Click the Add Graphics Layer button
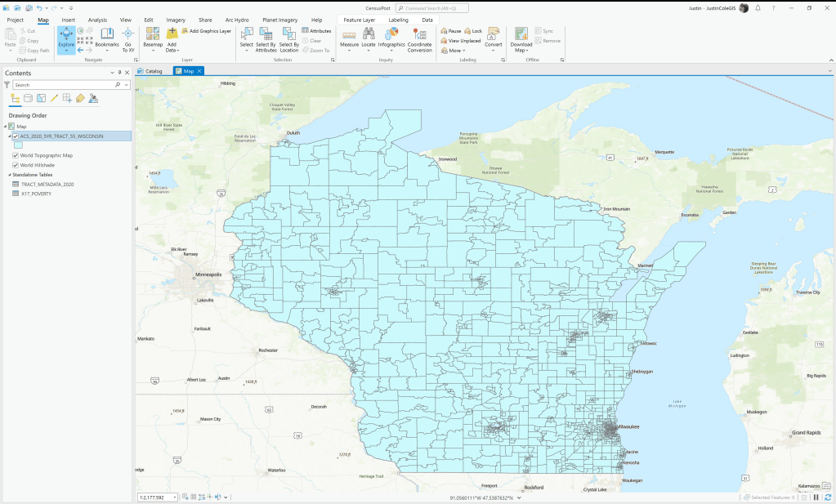 [x=207, y=31]
